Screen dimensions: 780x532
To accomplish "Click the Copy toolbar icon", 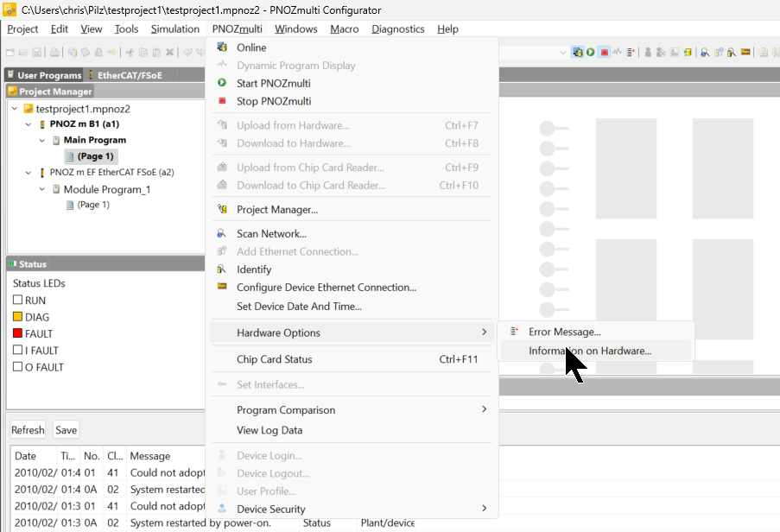I will [x=143, y=52].
